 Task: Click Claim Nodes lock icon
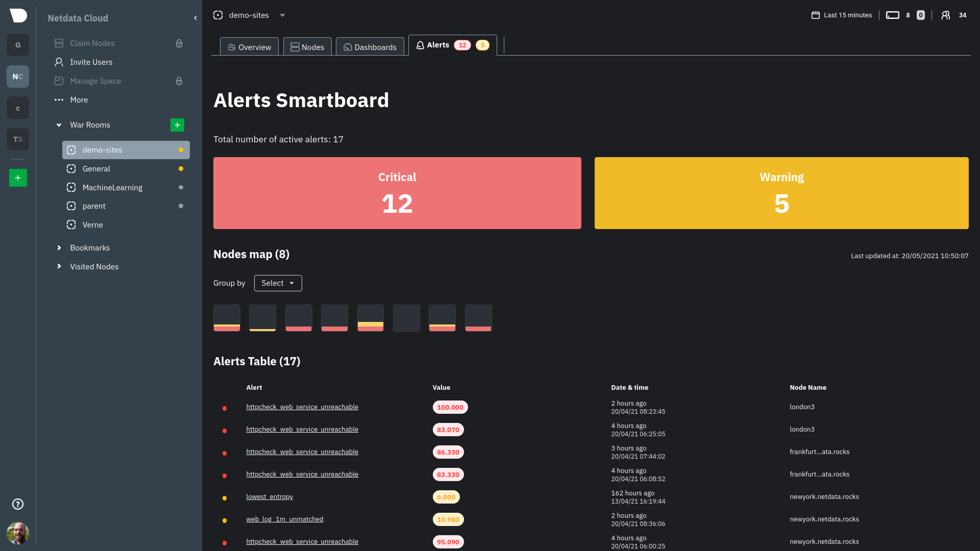click(179, 43)
